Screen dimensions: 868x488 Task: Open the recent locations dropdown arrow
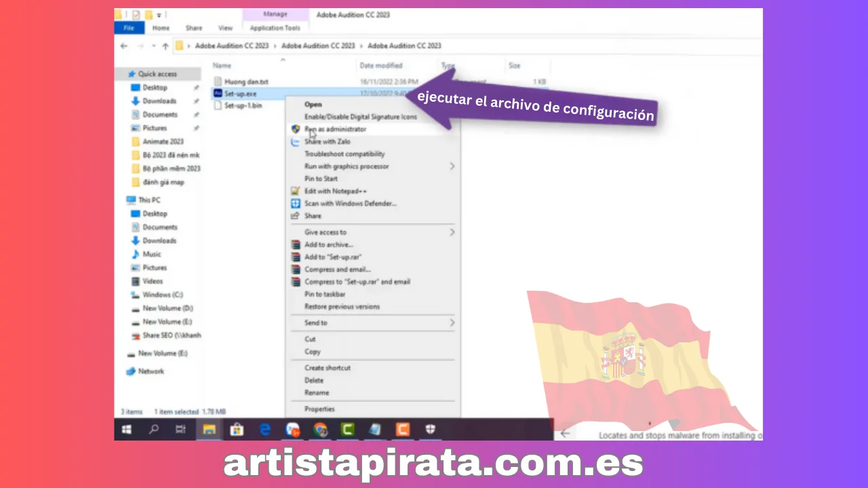(153, 46)
